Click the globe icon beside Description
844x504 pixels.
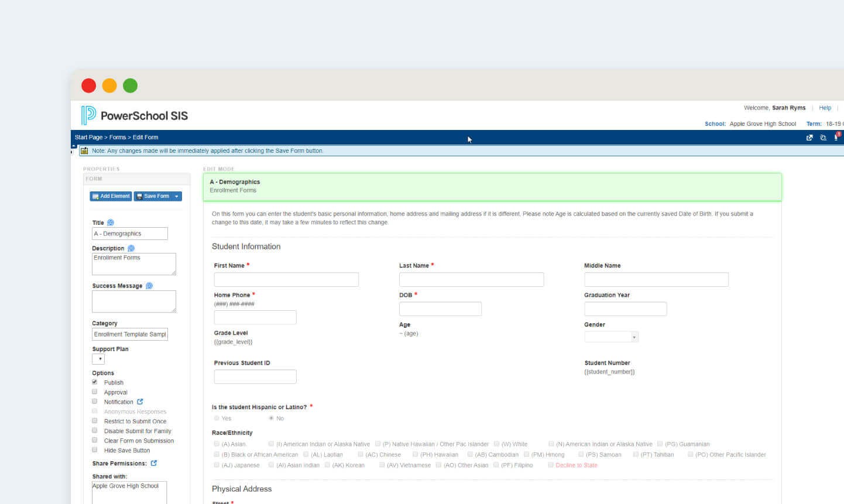tap(131, 248)
